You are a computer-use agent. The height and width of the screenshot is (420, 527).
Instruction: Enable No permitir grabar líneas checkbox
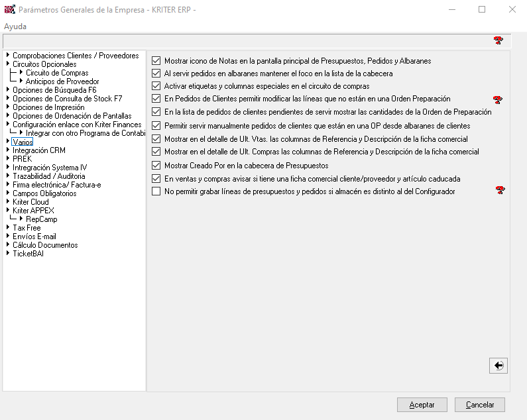tap(156, 191)
